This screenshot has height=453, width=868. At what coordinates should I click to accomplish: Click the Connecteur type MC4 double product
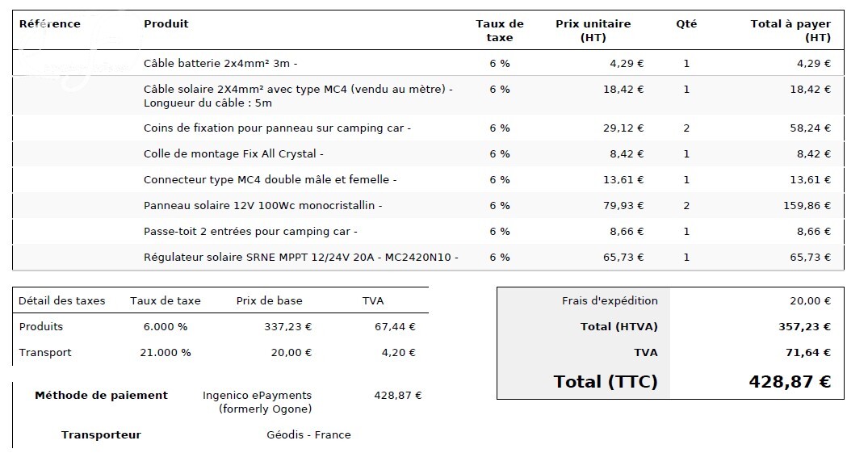[x=270, y=179]
